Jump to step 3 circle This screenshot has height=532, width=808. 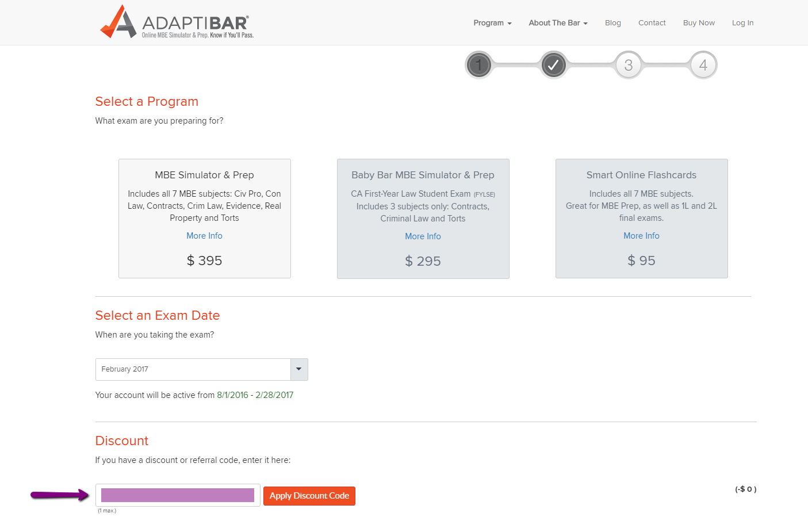click(x=628, y=65)
